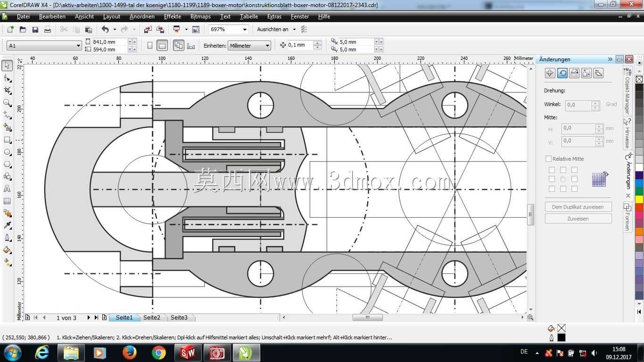644x362 pixels.
Task: Open the Objekt-Manager docker tab
Action: coord(627,92)
